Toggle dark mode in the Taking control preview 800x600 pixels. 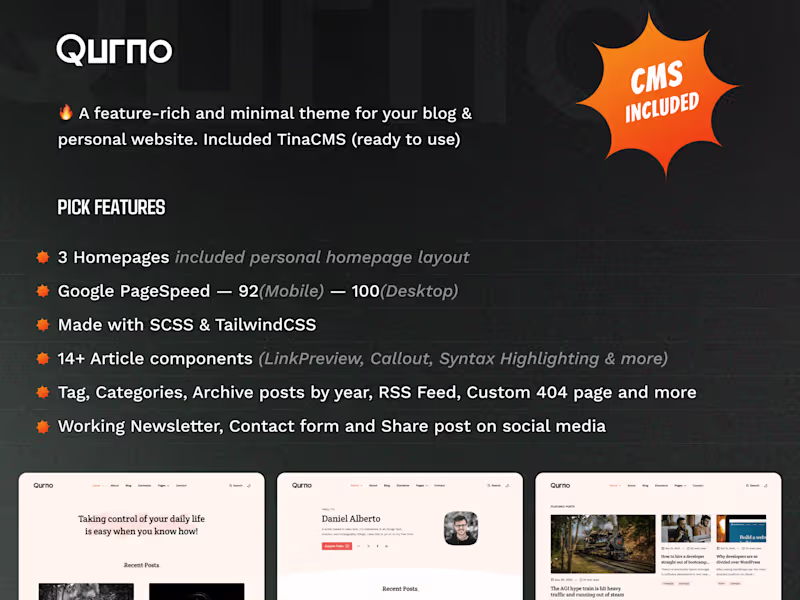coord(249,486)
